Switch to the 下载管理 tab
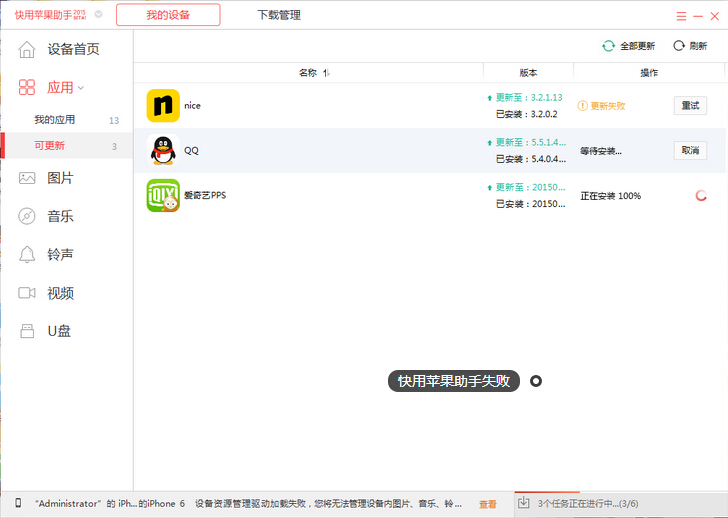 279,15
